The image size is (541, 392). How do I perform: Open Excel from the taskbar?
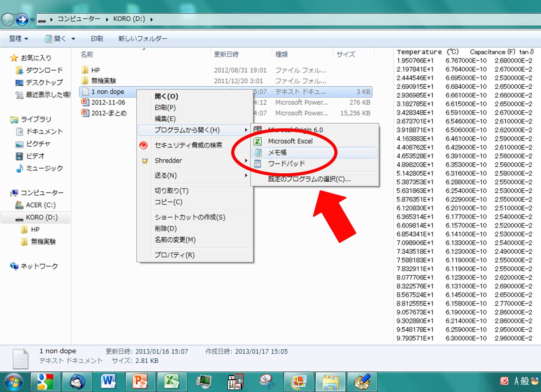coord(171,382)
